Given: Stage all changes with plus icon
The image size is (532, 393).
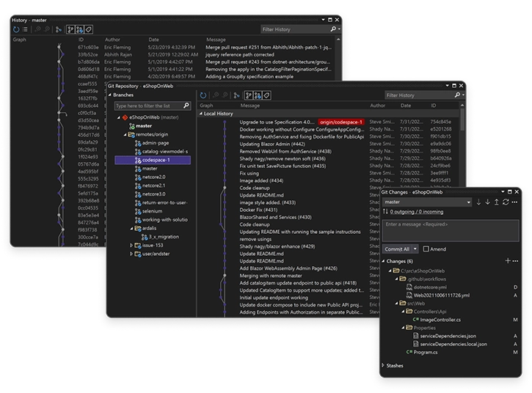Looking at the screenshot, I should (x=508, y=261).
